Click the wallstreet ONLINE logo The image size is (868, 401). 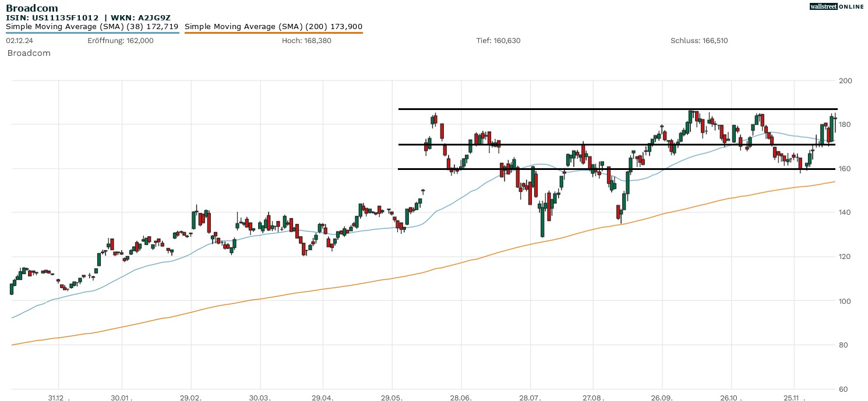pyautogui.click(x=837, y=6)
